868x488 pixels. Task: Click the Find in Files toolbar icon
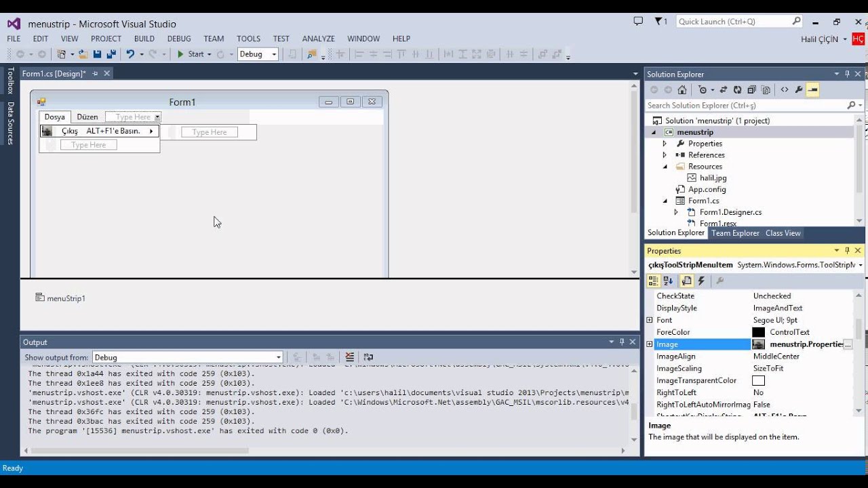click(x=311, y=54)
